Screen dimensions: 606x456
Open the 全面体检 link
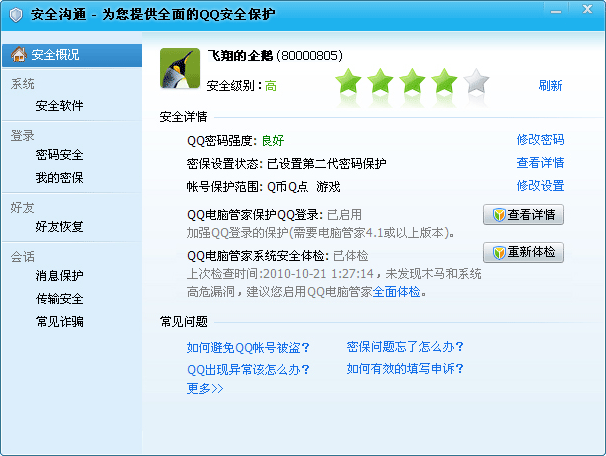point(396,292)
